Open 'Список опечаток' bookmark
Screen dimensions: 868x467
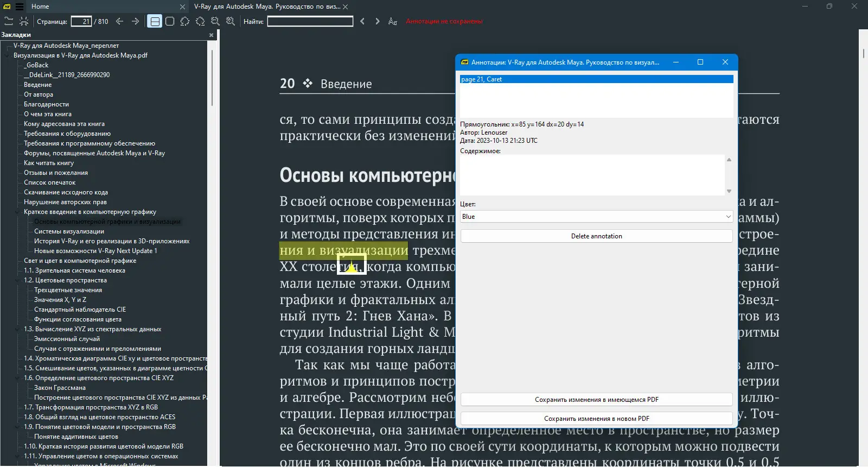50,182
